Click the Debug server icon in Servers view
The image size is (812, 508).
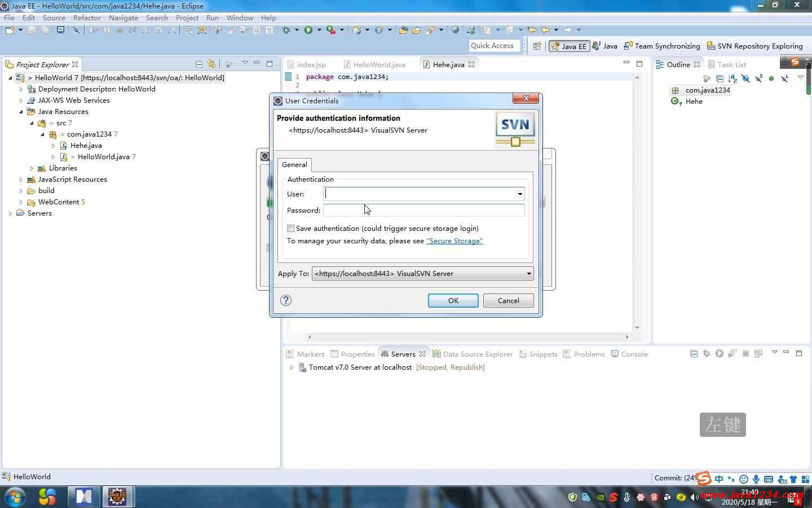[707, 353]
